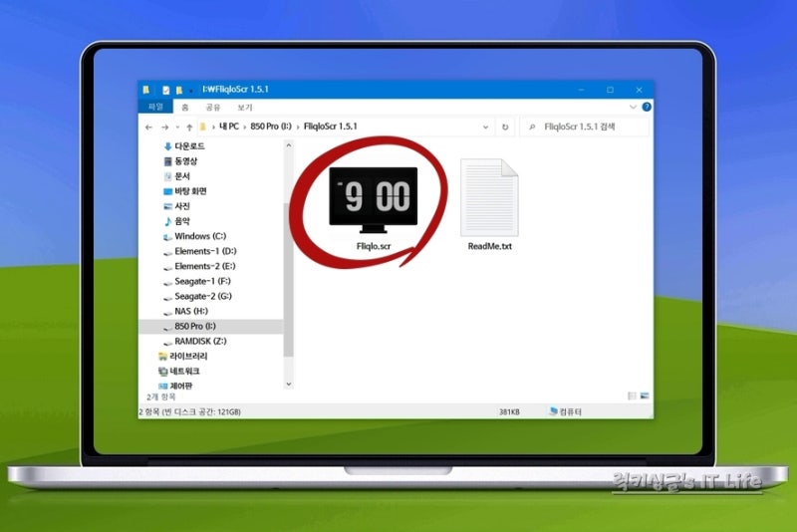Click 내 PC in address breadcrumb

(x=229, y=126)
